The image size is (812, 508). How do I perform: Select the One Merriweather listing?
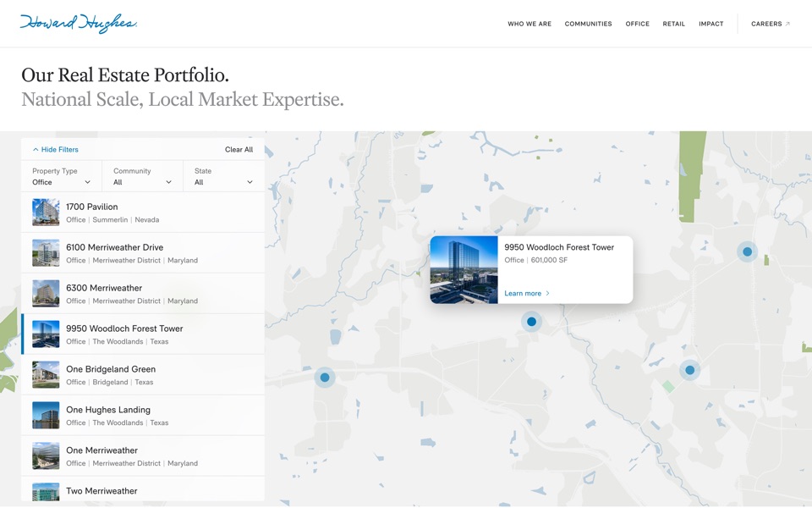143,456
